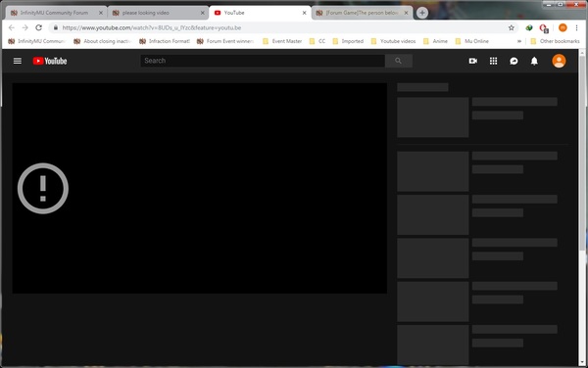This screenshot has height=368, width=588.
Task: Click the browser back arrow
Action: (11, 27)
